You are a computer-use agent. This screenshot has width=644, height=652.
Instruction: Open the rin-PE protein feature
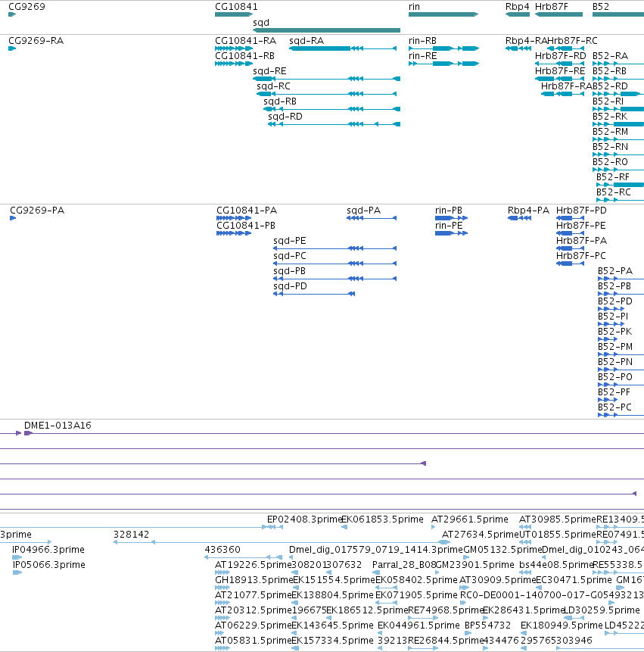451,233
